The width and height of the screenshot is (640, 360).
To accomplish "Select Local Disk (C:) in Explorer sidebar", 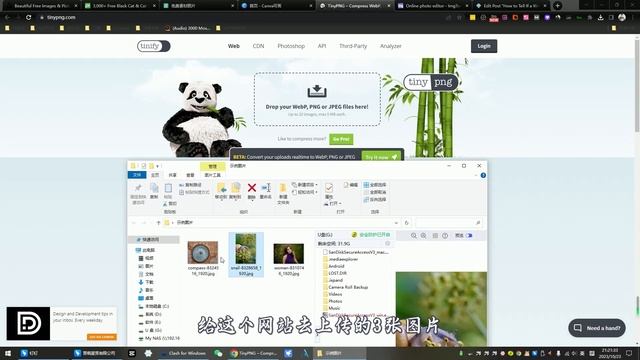I will click(x=153, y=306).
